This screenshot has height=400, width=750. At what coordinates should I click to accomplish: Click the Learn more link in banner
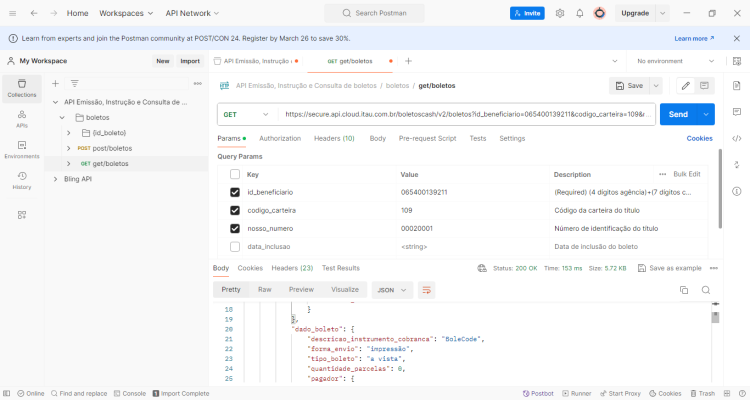click(x=694, y=38)
